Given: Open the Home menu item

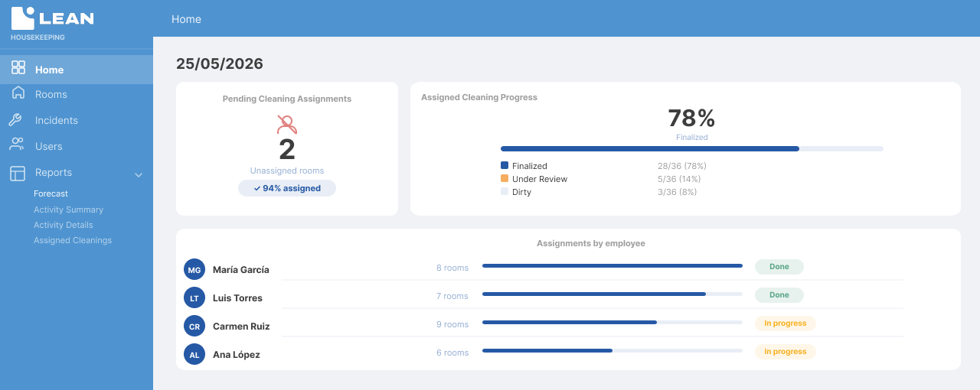Looking at the screenshot, I should click(x=77, y=70).
